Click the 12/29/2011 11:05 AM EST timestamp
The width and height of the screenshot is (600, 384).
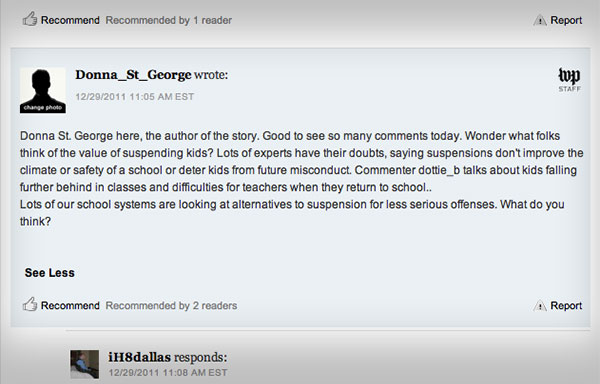[135, 97]
